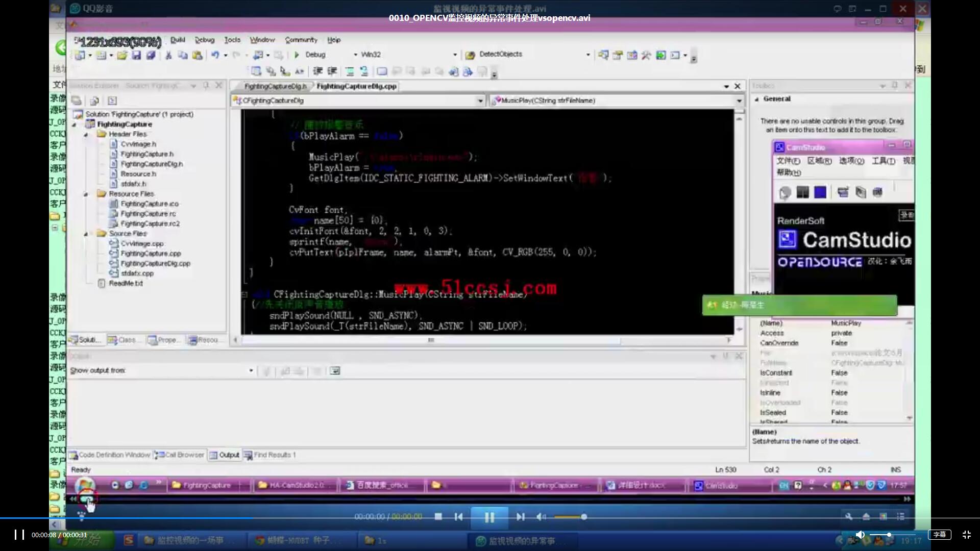
Task: Click the Solution Explorer window toolbar icon
Action: tap(603, 55)
